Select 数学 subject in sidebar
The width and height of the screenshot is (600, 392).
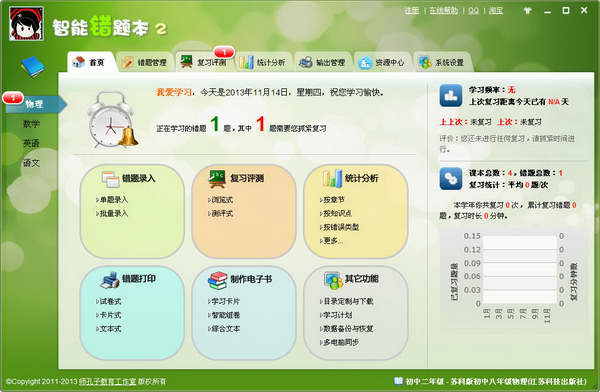(x=31, y=124)
